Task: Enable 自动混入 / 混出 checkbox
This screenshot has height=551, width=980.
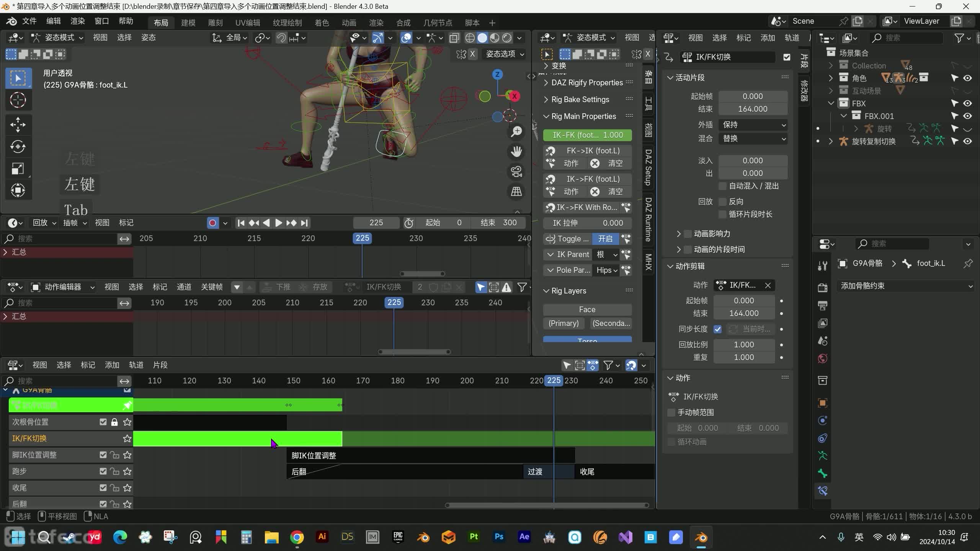Action: (x=722, y=186)
